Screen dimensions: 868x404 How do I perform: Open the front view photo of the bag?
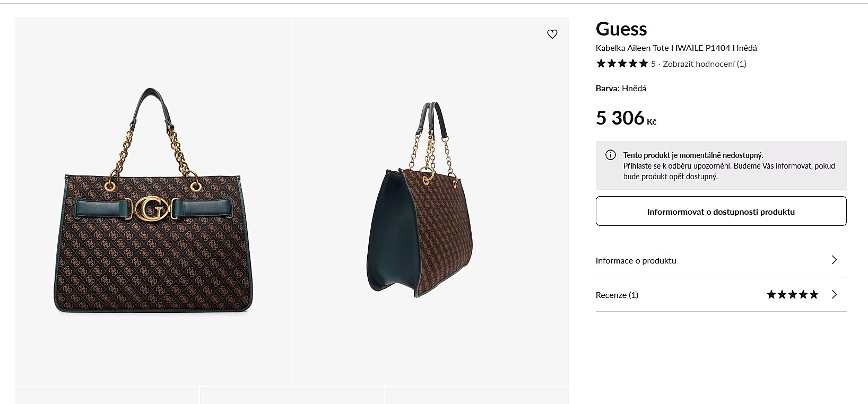(153, 201)
